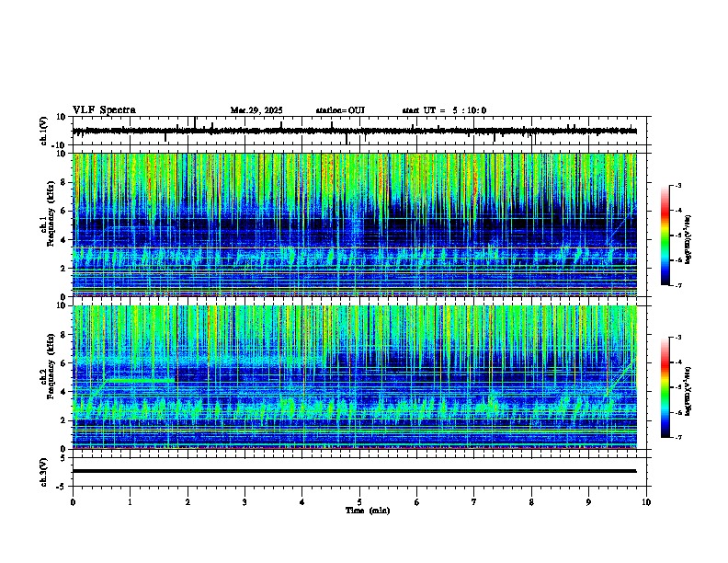Screen dimensions: 728x563
Task: Select the "start UT = 5 :10: 0" text
Action: (x=444, y=110)
